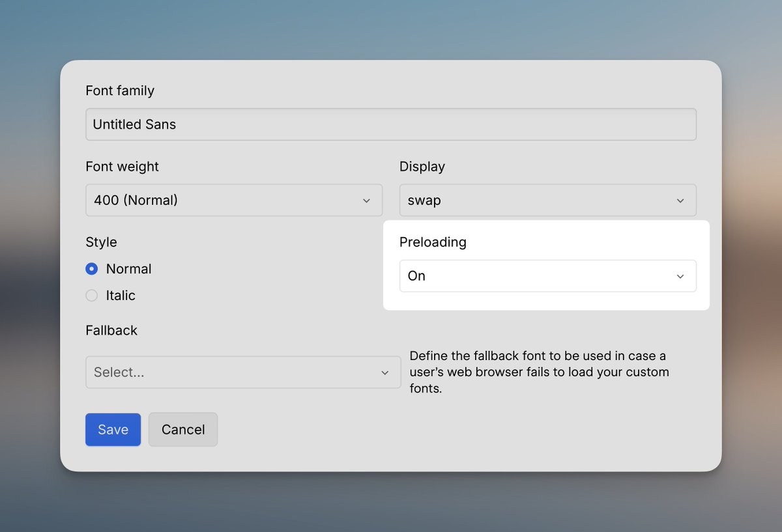Select the Italic style radio button
The height and width of the screenshot is (532, 782).
pyautogui.click(x=92, y=296)
